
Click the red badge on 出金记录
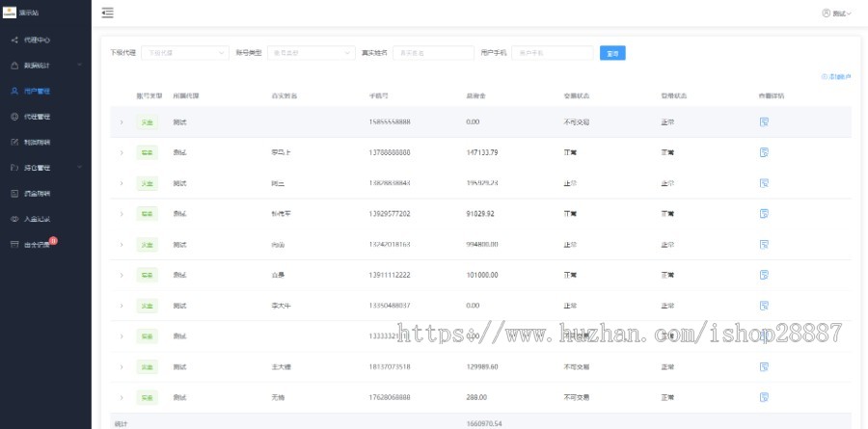point(53,240)
